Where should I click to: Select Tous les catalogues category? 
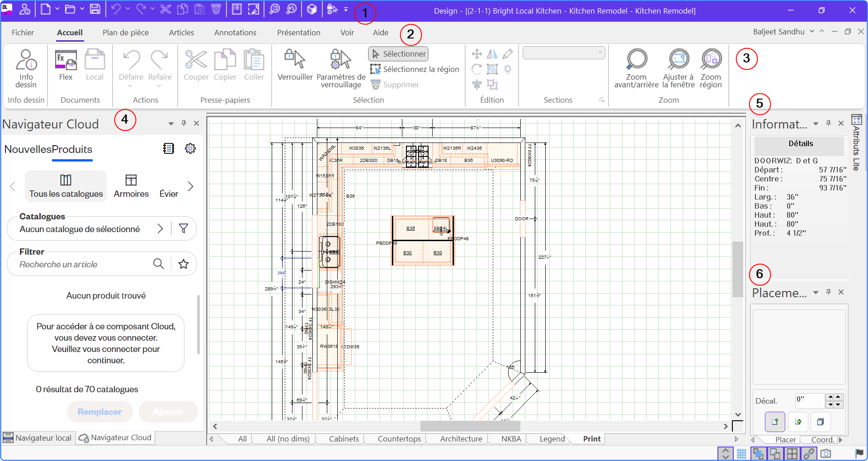66,186
